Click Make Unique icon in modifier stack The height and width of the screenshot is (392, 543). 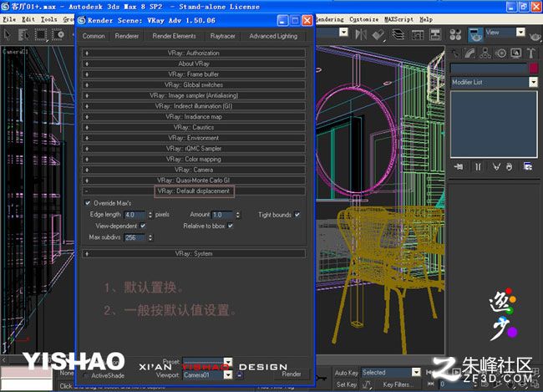[x=496, y=167]
